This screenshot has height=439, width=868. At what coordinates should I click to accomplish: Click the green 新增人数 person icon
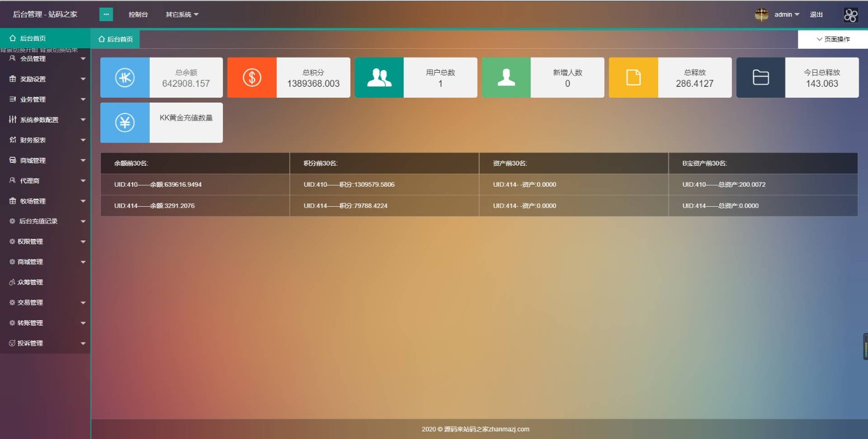point(506,78)
